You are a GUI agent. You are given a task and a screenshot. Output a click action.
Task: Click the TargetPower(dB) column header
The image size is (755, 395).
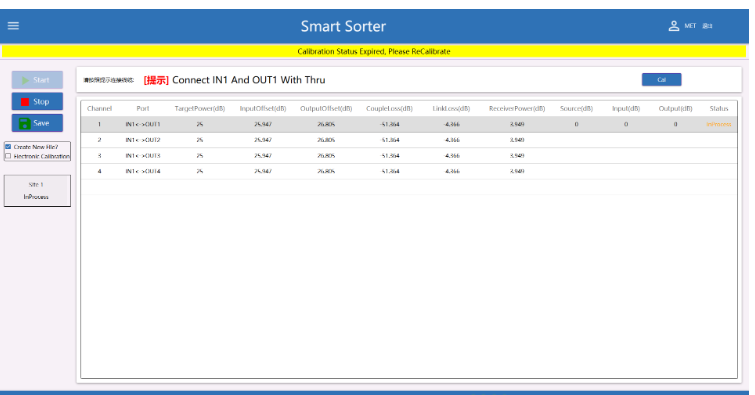199,108
